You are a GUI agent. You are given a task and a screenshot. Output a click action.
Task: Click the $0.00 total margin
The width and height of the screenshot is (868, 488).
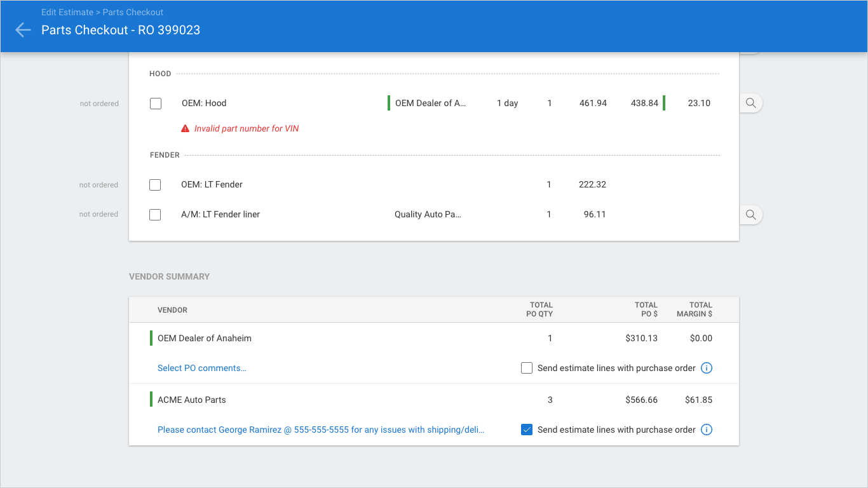pos(701,338)
